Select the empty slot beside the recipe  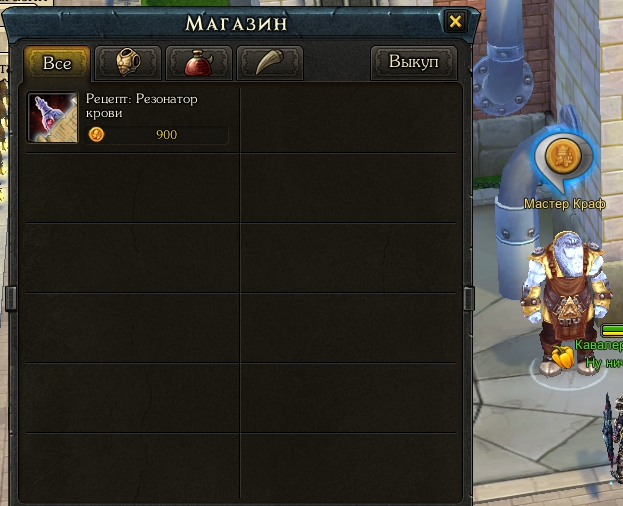click(348, 120)
